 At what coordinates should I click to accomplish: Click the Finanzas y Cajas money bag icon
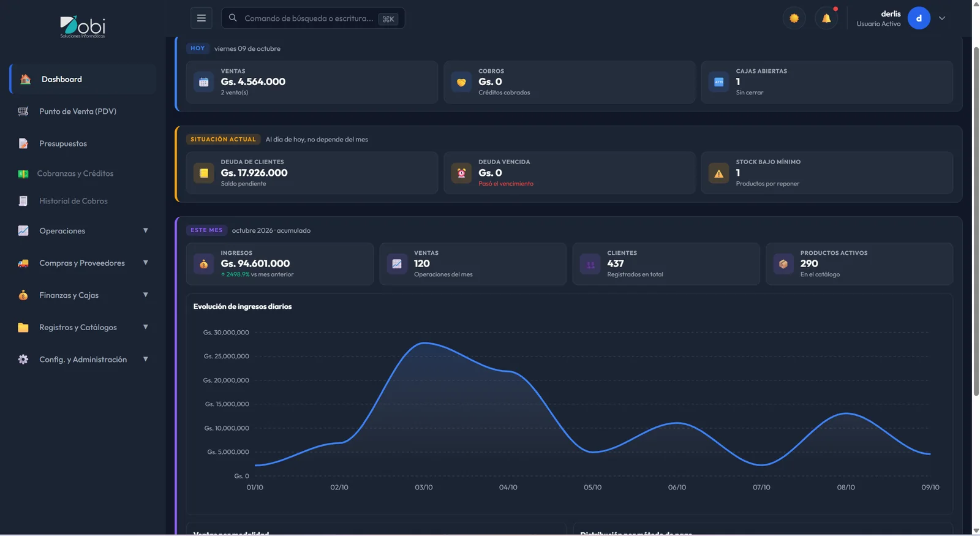click(23, 295)
